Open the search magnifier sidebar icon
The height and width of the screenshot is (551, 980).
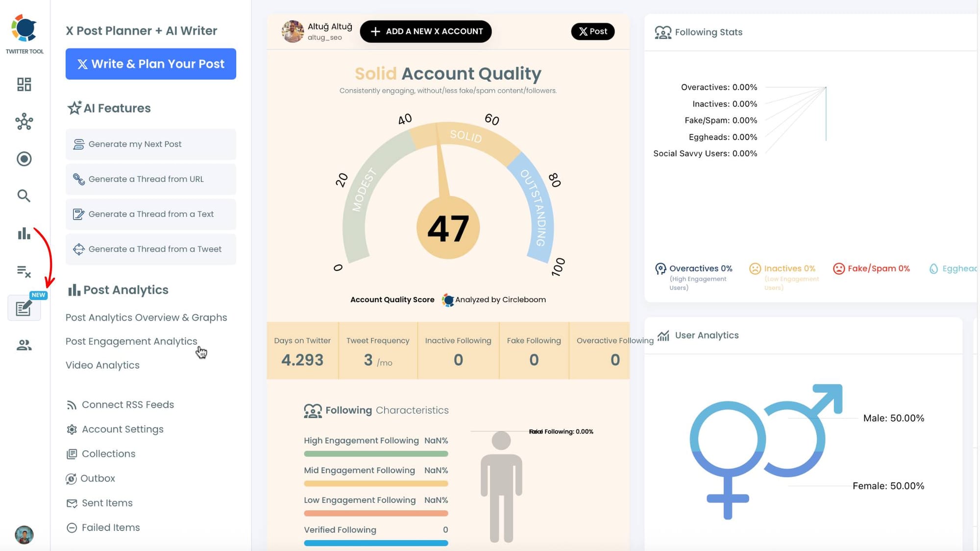[24, 196]
